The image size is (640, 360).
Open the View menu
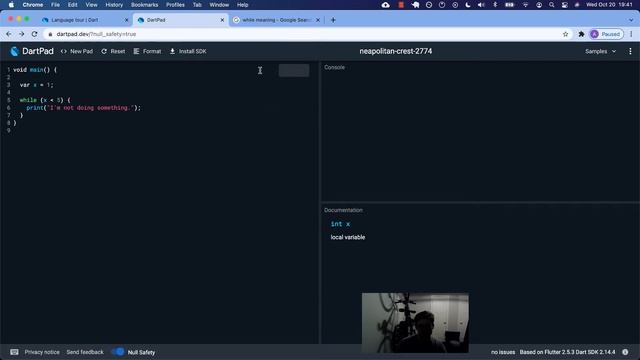(91, 5)
